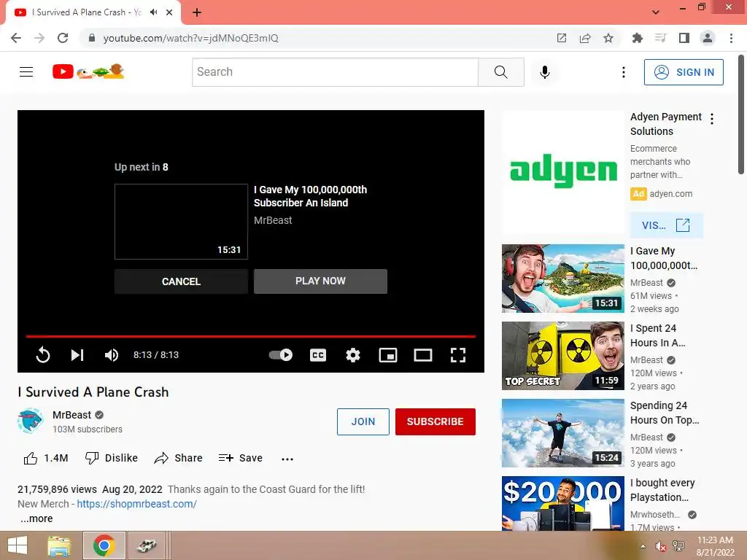Open File Explorer from taskbar
This screenshot has height=560, width=747.
coord(59,545)
